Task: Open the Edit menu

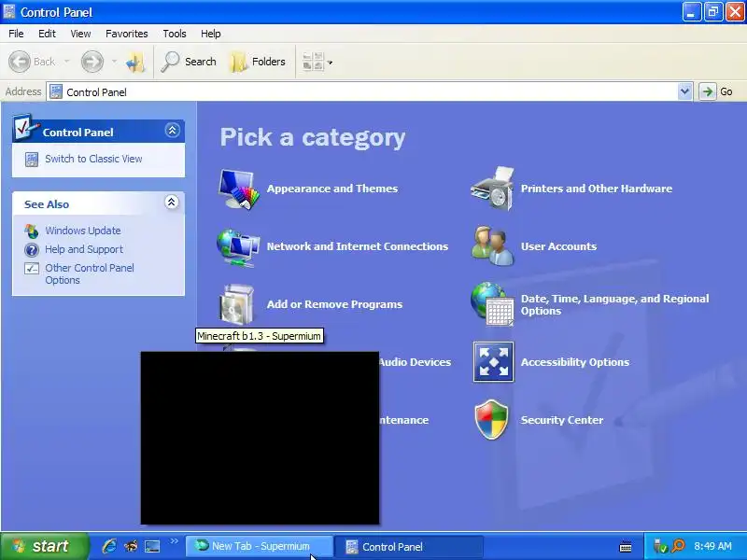Action: point(47,34)
